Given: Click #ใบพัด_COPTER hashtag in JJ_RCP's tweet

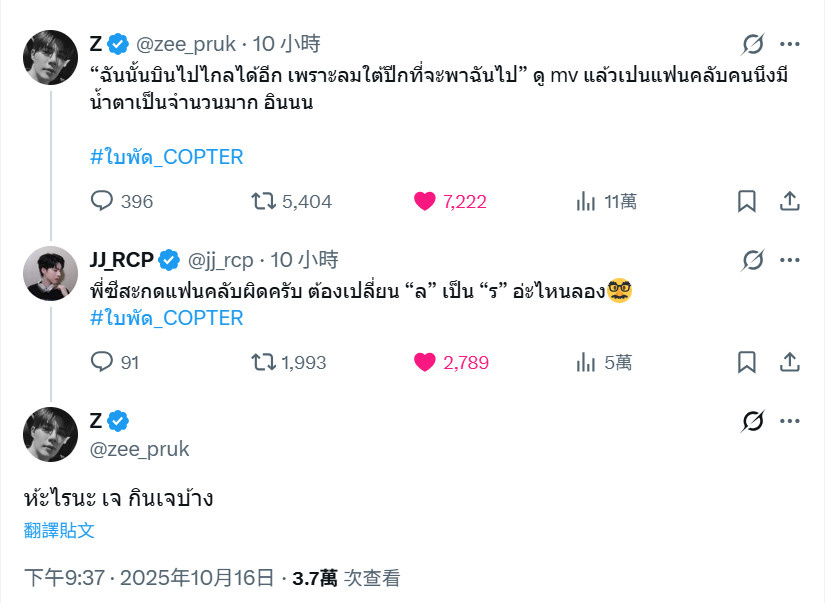Looking at the screenshot, I should pos(166,318).
